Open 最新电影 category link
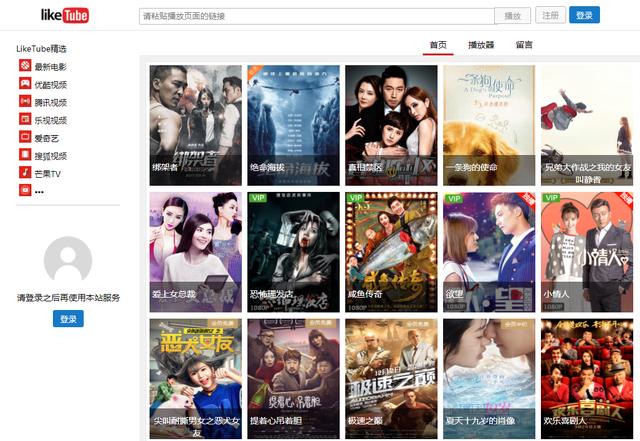Screen dimensions: 640x441 coord(50,67)
